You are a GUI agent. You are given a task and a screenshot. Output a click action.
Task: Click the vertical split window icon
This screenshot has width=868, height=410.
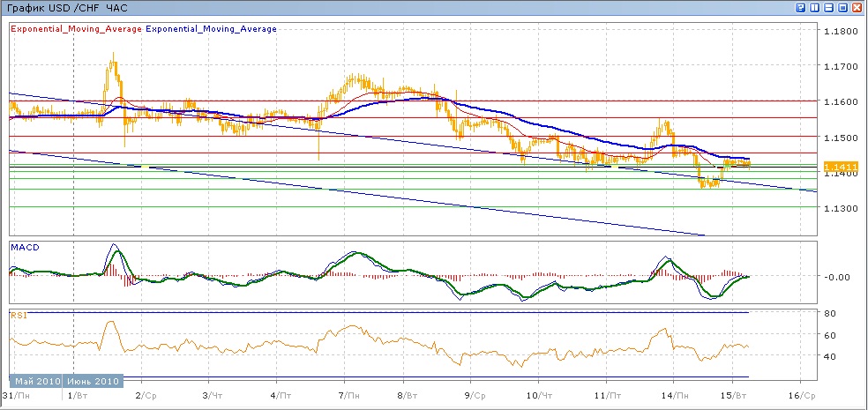click(x=815, y=7)
